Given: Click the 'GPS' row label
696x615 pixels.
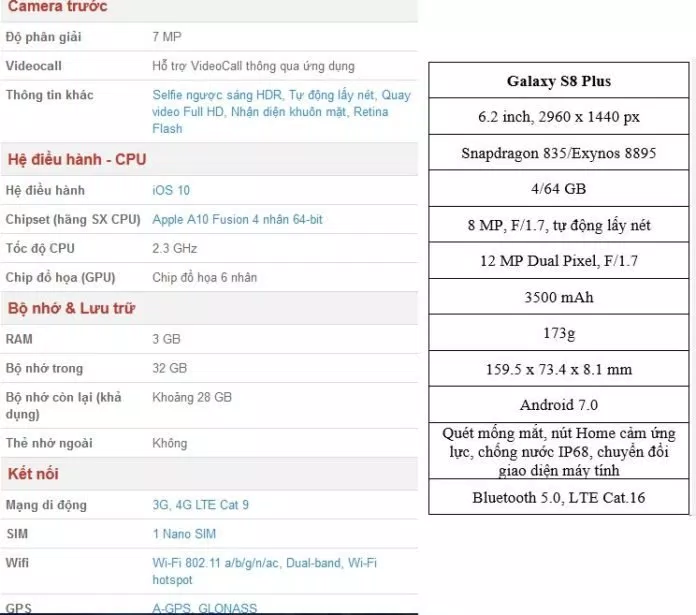Looking at the screenshot, I should [x=19, y=608].
